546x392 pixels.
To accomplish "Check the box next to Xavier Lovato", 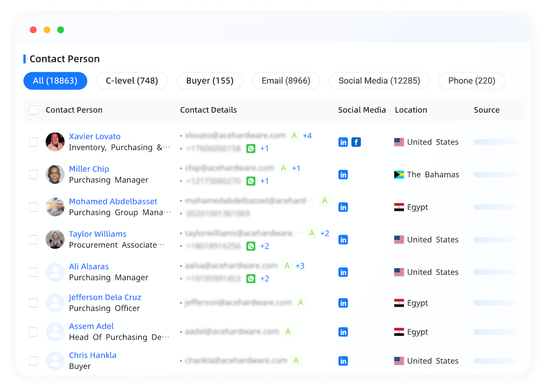I will point(33,142).
